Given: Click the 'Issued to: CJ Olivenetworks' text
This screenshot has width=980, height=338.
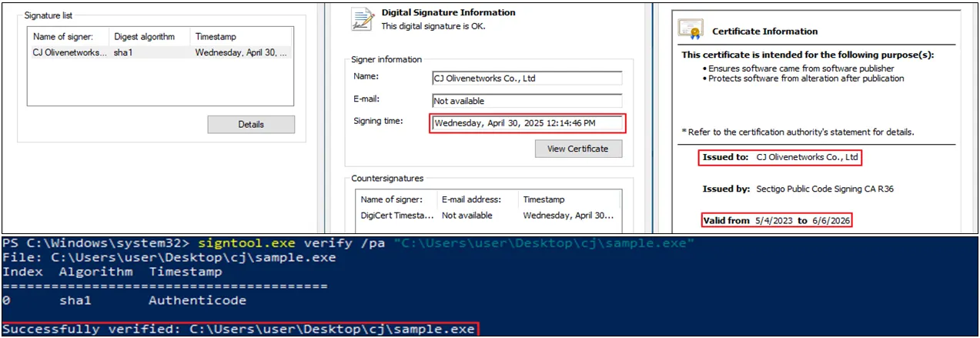Looking at the screenshot, I should pyautogui.click(x=780, y=157).
